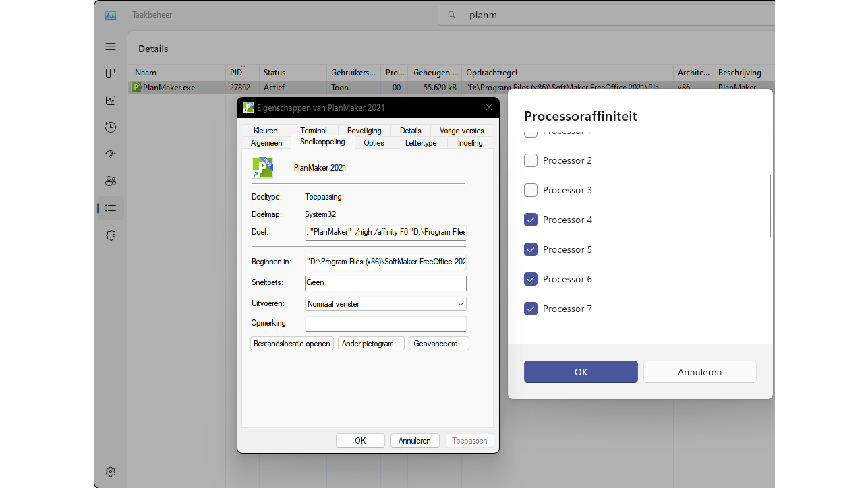Click the search magnifier icon
Image resolution: width=868 pixels, height=488 pixels.
(x=452, y=15)
